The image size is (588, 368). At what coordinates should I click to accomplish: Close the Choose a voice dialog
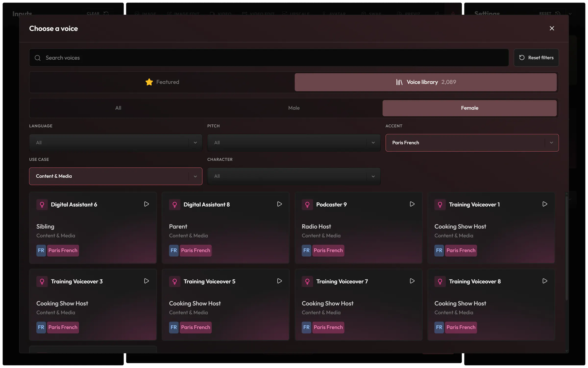tap(552, 28)
